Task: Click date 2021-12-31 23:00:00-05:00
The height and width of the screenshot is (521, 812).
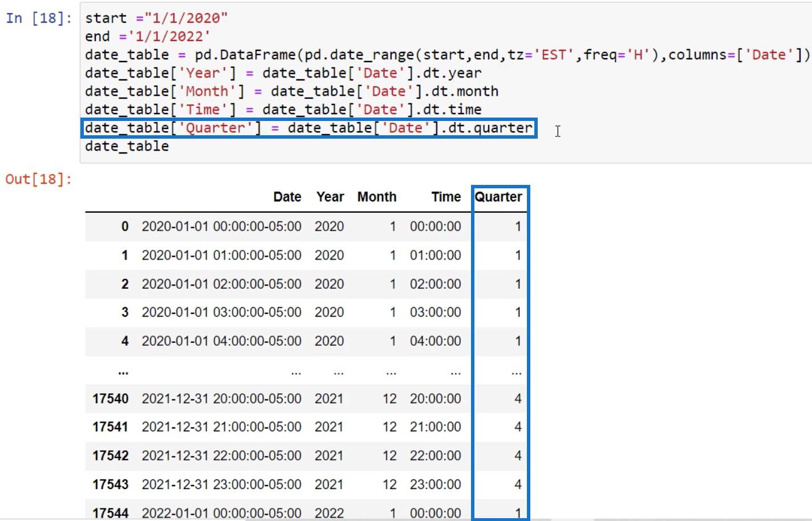Action: pos(222,484)
